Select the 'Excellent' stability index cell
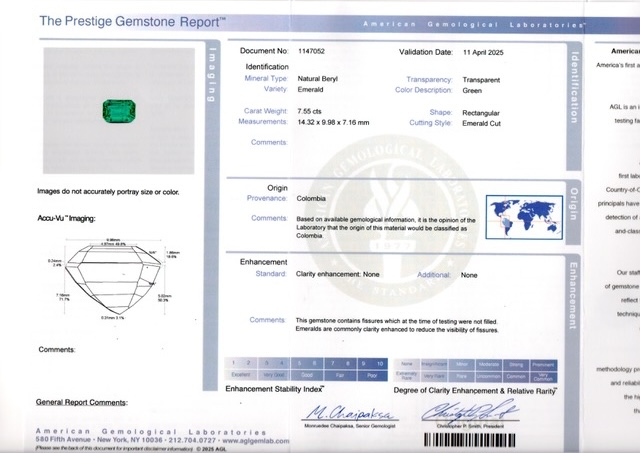Screen dimensions: 640x453 point(240,374)
